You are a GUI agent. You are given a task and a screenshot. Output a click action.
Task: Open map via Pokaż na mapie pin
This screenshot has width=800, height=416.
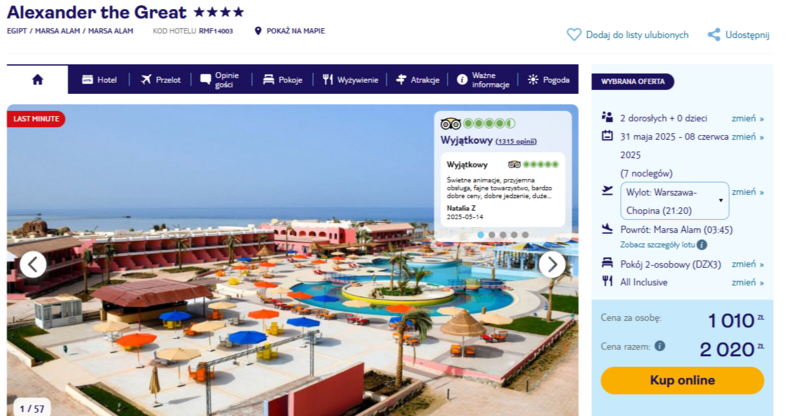(258, 31)
